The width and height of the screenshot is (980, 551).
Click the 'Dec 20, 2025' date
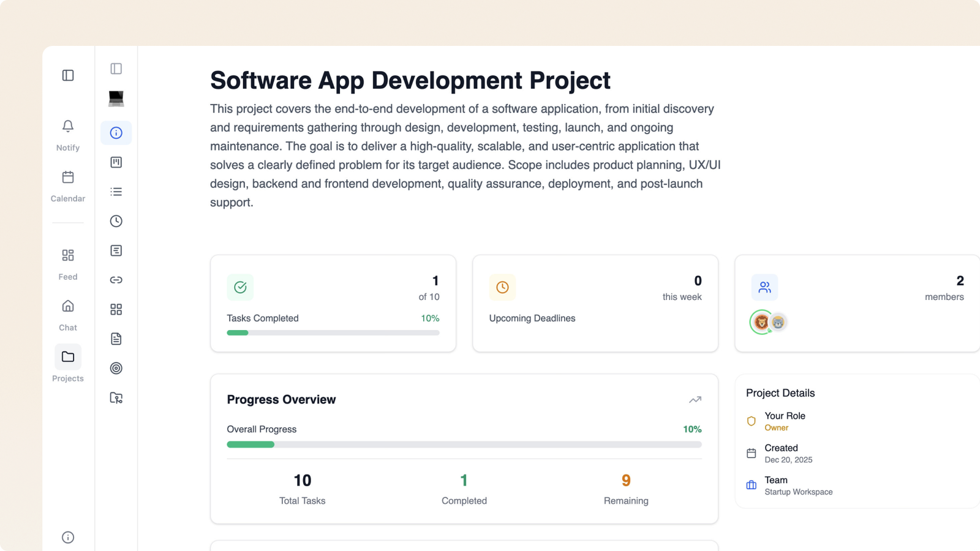(x=788, y=460)
